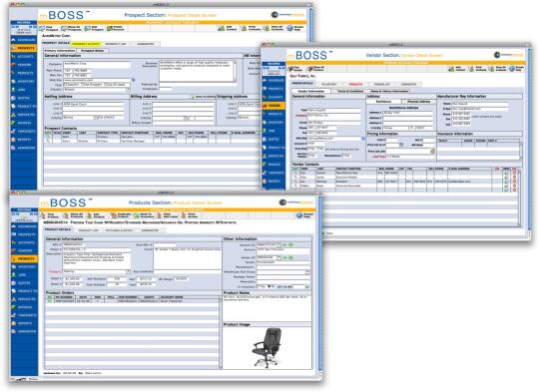Screen dimensions: 539x392
Task: Launch web site icon beside Prospect Web Site field
Action: (134, 80)
